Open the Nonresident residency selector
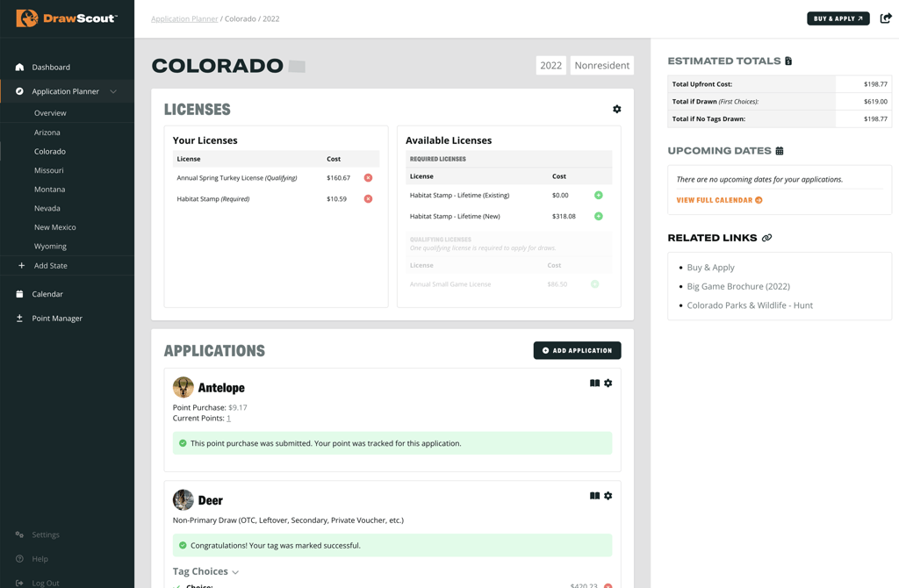 (x=602, y=65)
